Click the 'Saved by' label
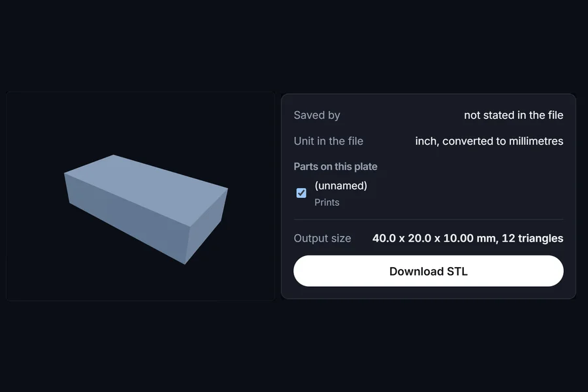This screenshot has width=588, height=392. (x=317, y=115)
